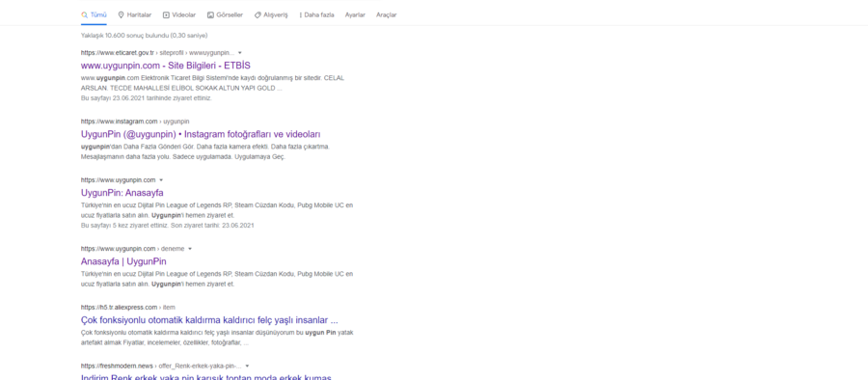Open Çok fonksiyonlu otomatik kaldırma result
The height and width of the screenshot is (380, 868).
point(209,320)
